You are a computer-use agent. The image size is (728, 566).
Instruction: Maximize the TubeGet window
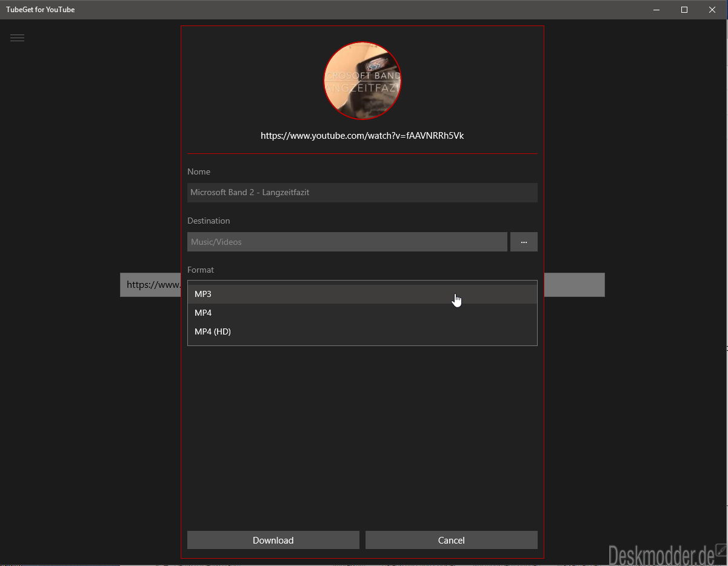coord(684,10)
